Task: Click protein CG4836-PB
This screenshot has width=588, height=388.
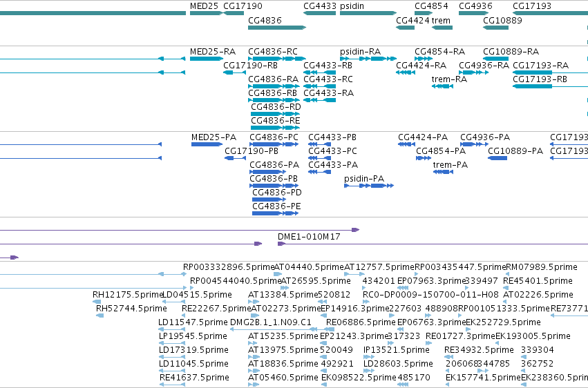Action: (274, 179)
